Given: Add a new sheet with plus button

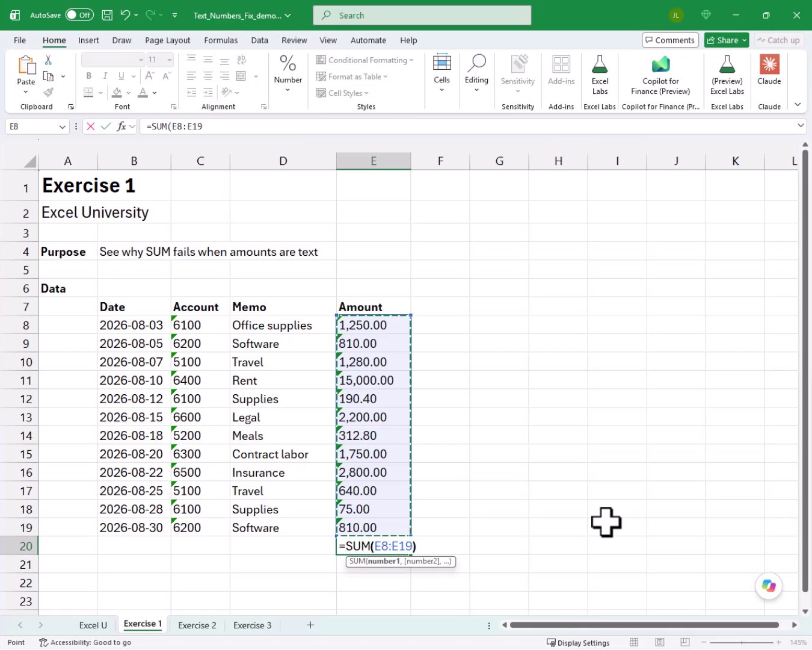Looking at the screenshot, I should 310,625.
